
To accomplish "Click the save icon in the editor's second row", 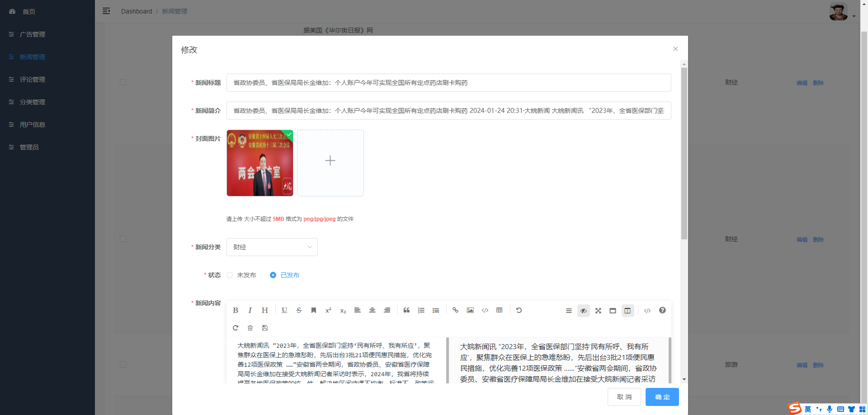I will (264, 328).
